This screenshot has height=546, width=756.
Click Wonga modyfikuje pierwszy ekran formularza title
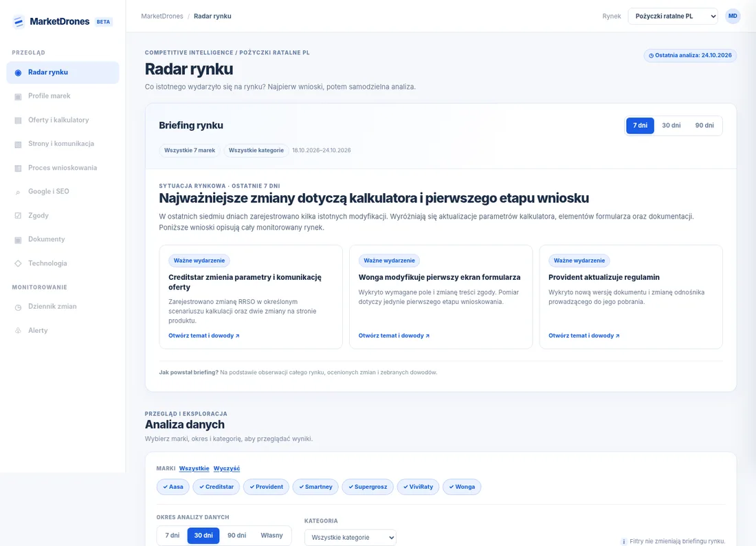coord(439,277)
